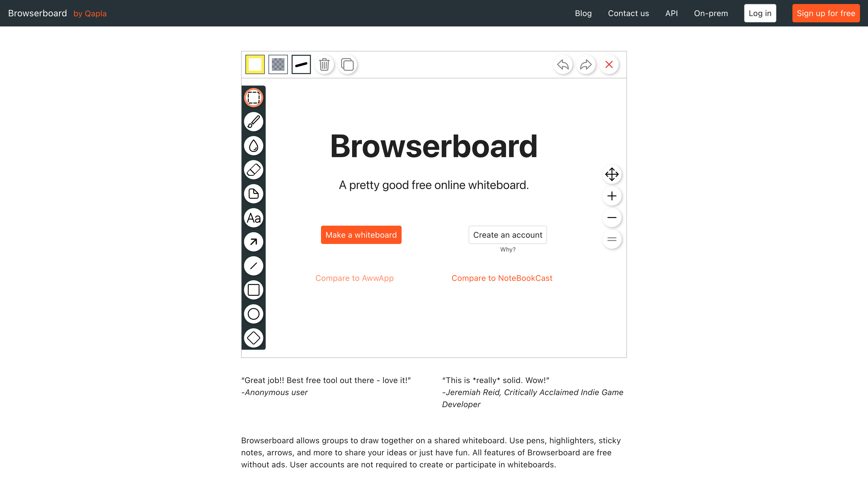The width and height of the screenshot is (868, 499).
Task: Select the ink-drop highlighter tool
Action: pos(253,146)
